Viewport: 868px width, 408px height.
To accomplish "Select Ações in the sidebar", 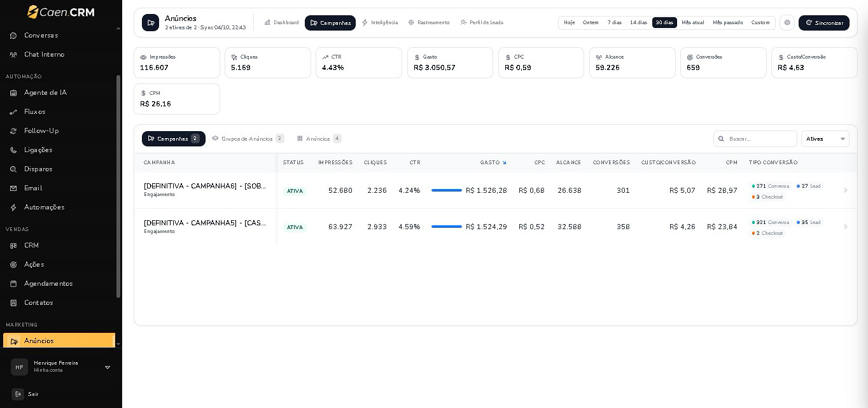I will tap(34, 265).
